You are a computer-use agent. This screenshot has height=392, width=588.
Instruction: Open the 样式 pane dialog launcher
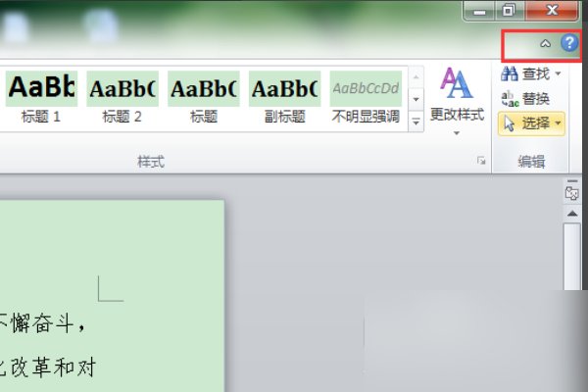[x=481, y=161]
